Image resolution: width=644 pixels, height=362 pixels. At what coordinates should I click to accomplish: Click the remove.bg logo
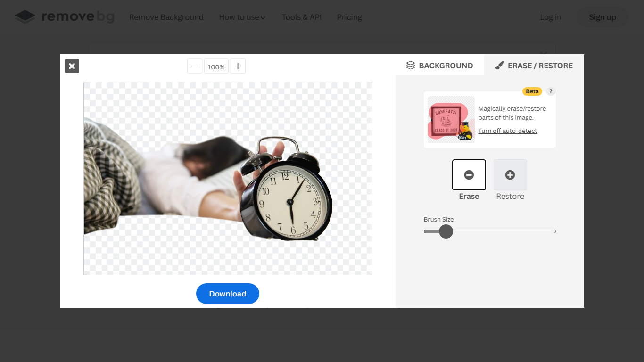65,17
